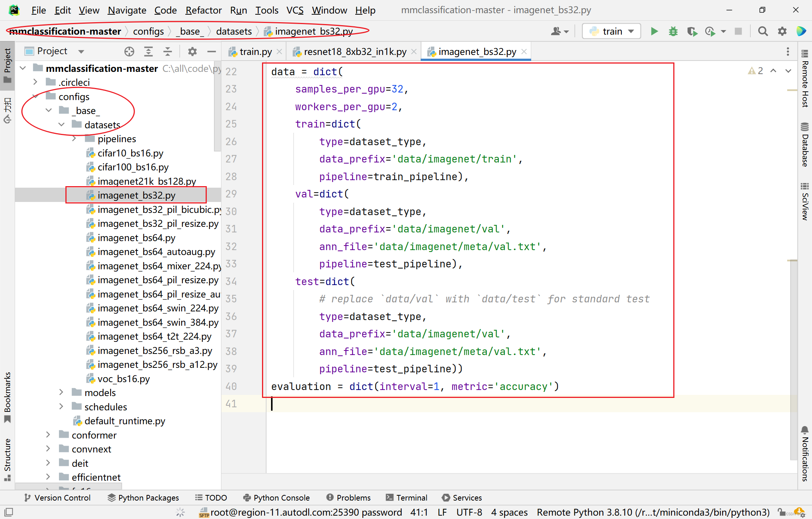Click the VCS menu in menu bar
The width and height of the screenshot is (812, 519).
click(294, 11)
